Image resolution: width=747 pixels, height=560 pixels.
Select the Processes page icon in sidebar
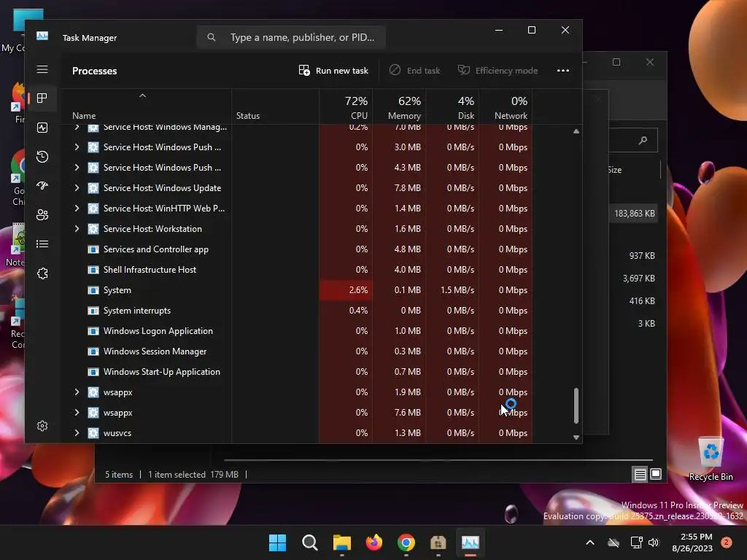[42, 98]
